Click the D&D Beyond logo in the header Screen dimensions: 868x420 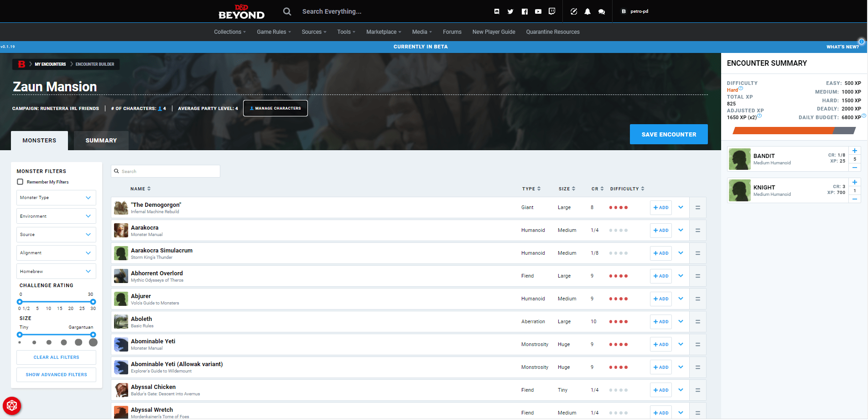click(x=240, y=11)
